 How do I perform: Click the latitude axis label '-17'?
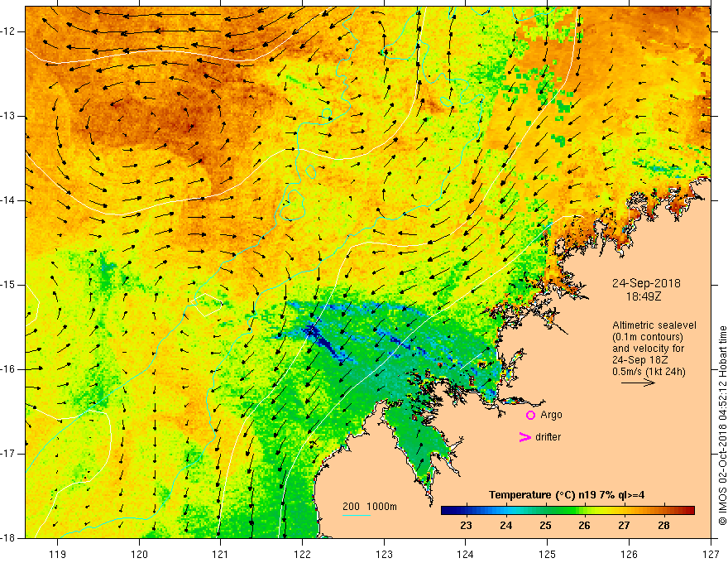click(9, 454)
